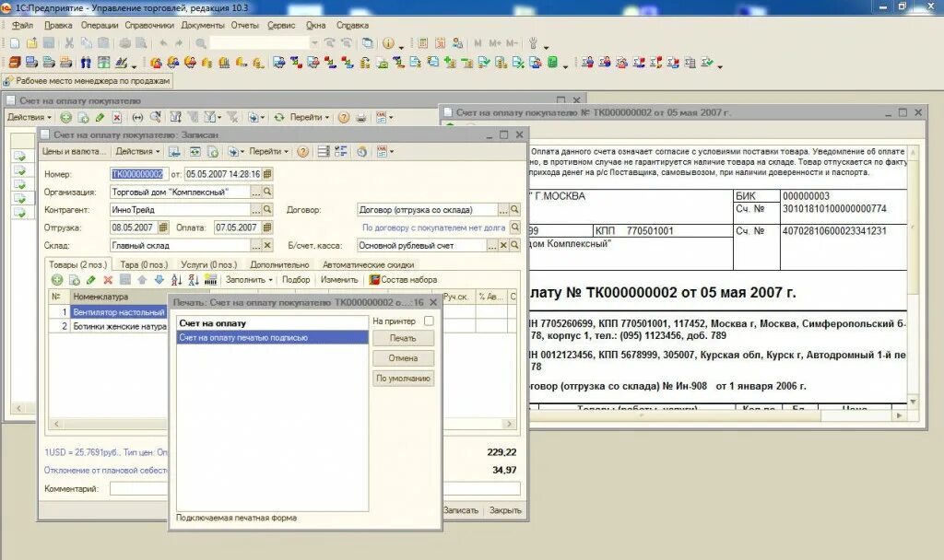Add a goods row with green plus icon
The height and width of the screenshot is (560, 944).
tap(56, 280)
